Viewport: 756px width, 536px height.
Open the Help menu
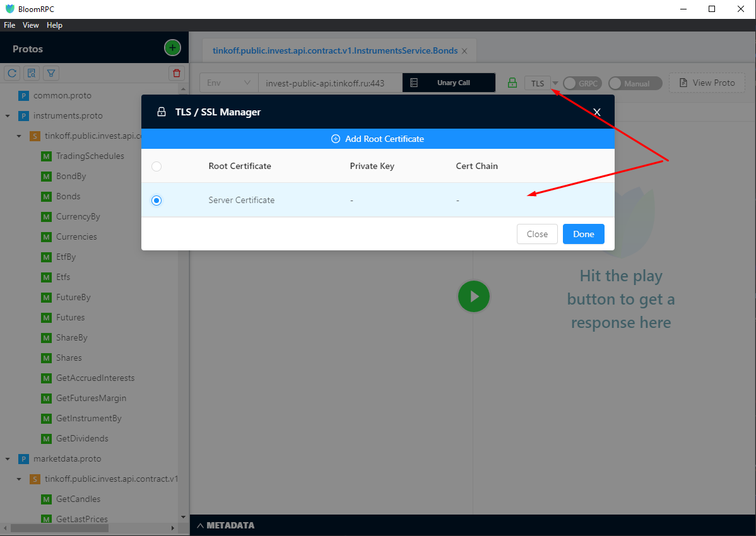pyautogui.click(x=54, y=25)
